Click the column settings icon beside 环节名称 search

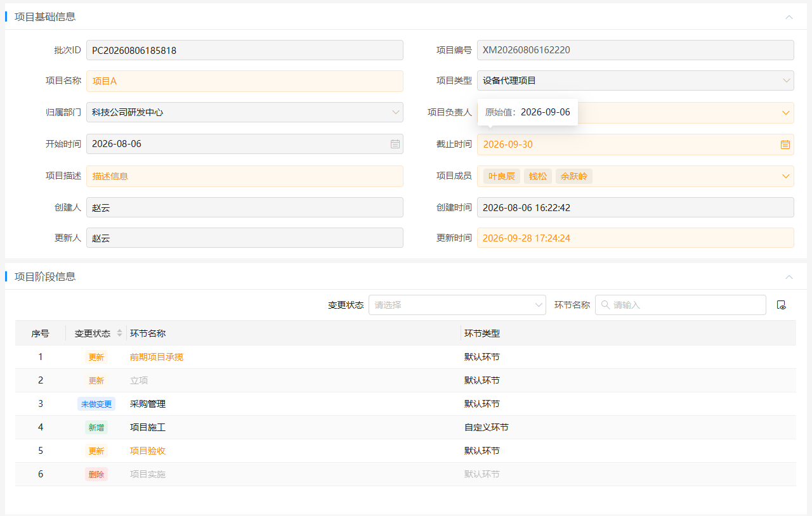[782, 305]
